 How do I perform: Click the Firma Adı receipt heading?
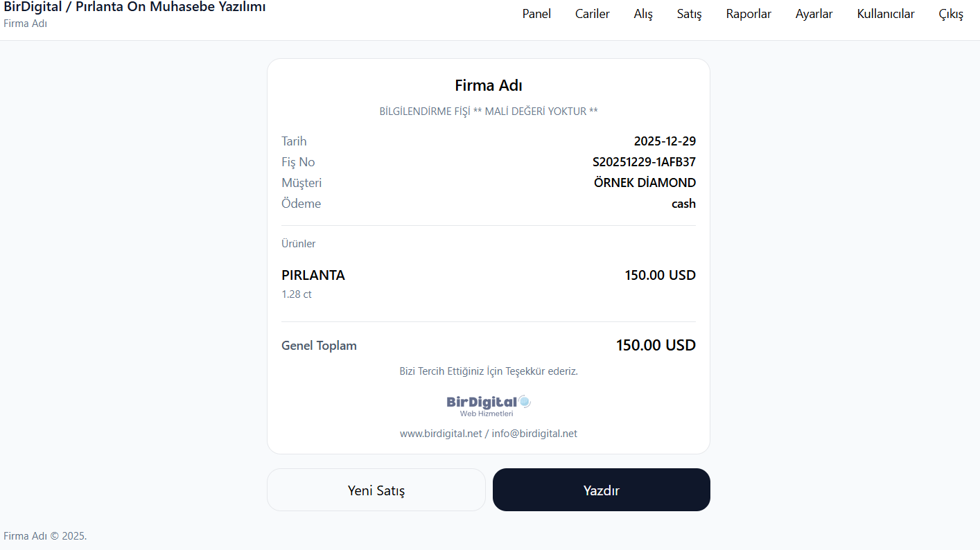[x=489, y=85]
